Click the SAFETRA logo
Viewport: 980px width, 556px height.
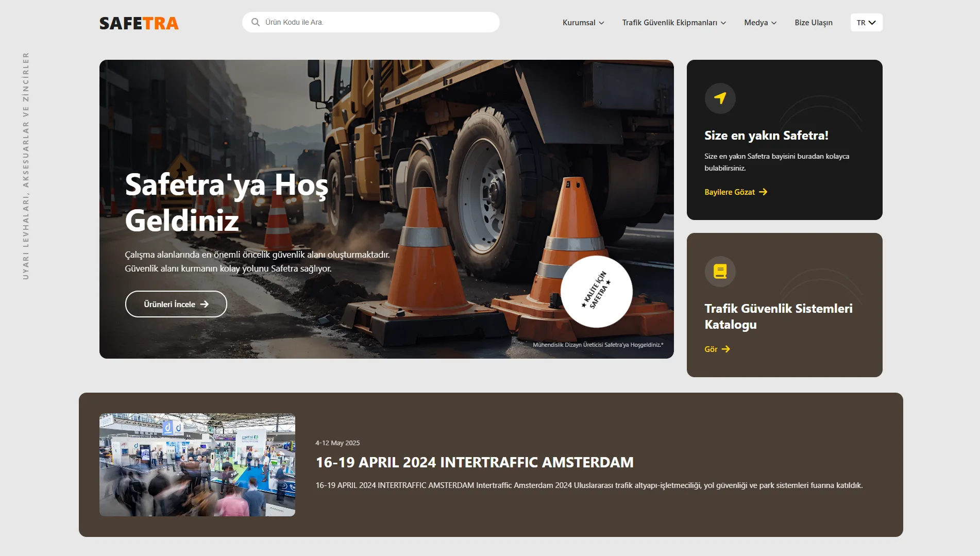click(139, 23)
